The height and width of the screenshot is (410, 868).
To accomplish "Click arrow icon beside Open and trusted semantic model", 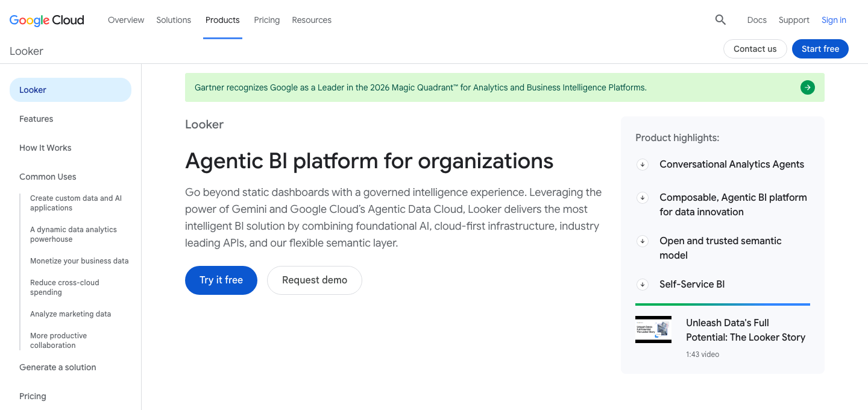I will click(x=643, y=241).
